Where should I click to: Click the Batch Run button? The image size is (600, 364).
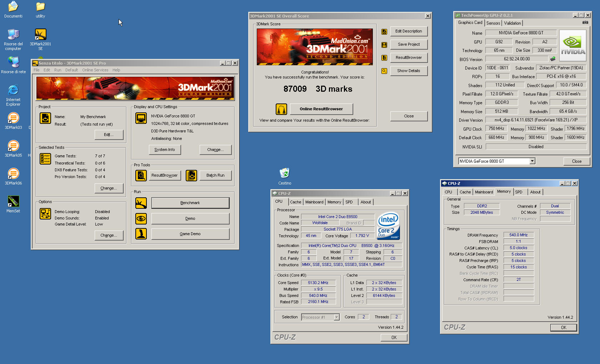tap(215, 176)
